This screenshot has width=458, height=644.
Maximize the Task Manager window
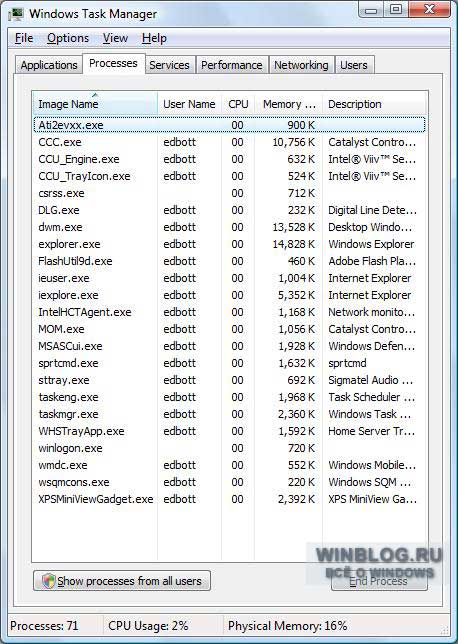tap(396, 10)
